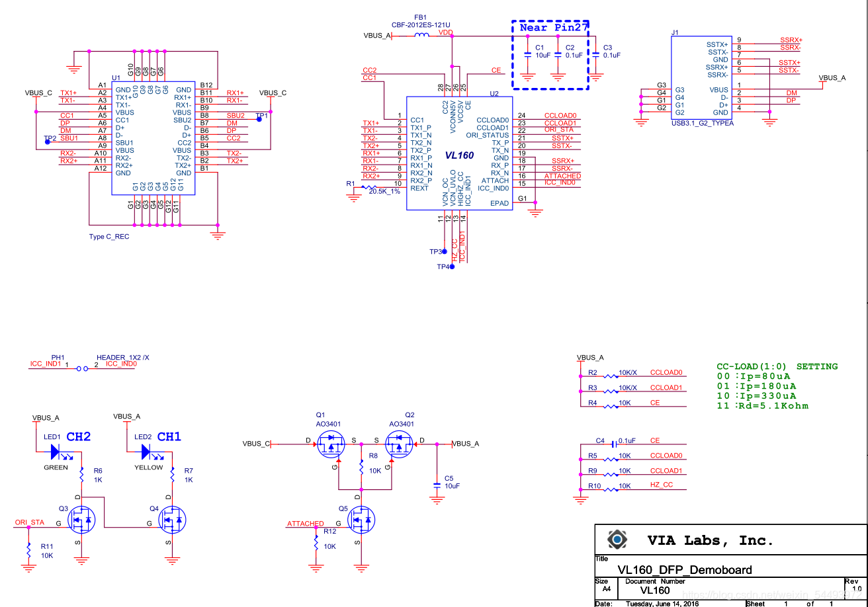Select the Q2 AO3401 transistor symbol
Image resolution: width=868 pixels, height=607 pixels.
pyautogui.click(x=400, y=444)
